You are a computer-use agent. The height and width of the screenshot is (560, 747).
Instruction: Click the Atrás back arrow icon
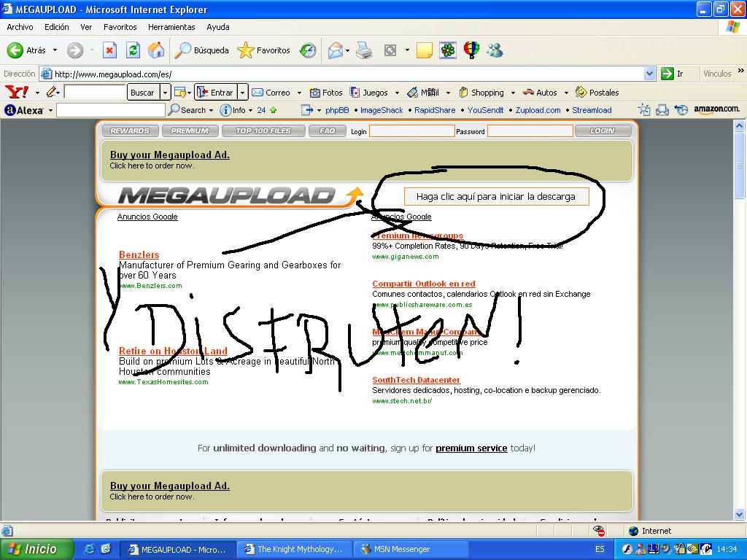[15, 50]
